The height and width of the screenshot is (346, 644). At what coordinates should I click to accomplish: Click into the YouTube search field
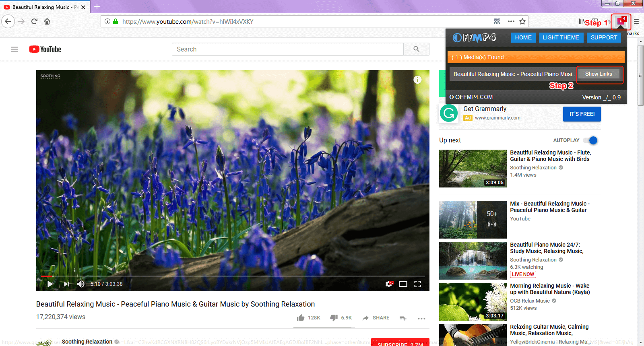tap(287, 49)
